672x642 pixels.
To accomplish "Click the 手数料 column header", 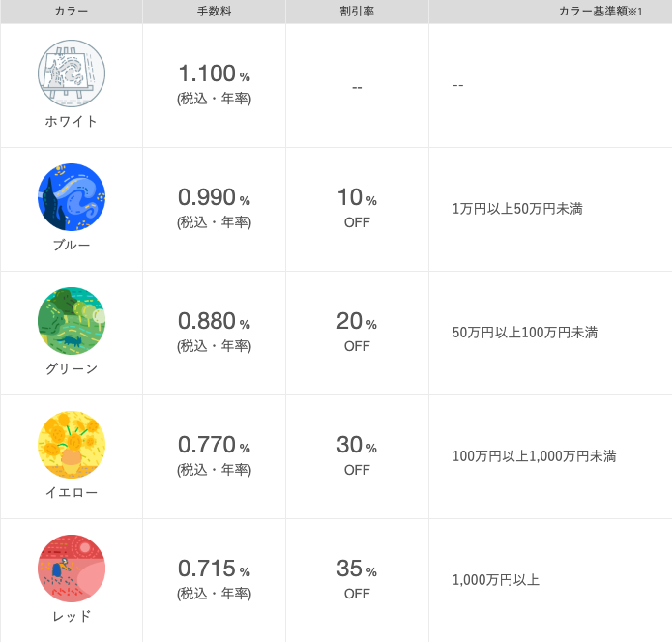I will 215,12.
